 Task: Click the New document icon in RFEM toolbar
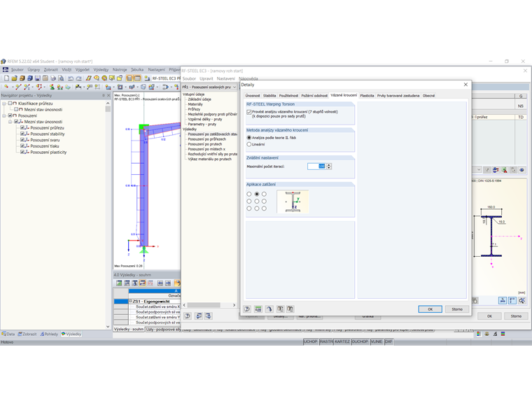(6, 78)
